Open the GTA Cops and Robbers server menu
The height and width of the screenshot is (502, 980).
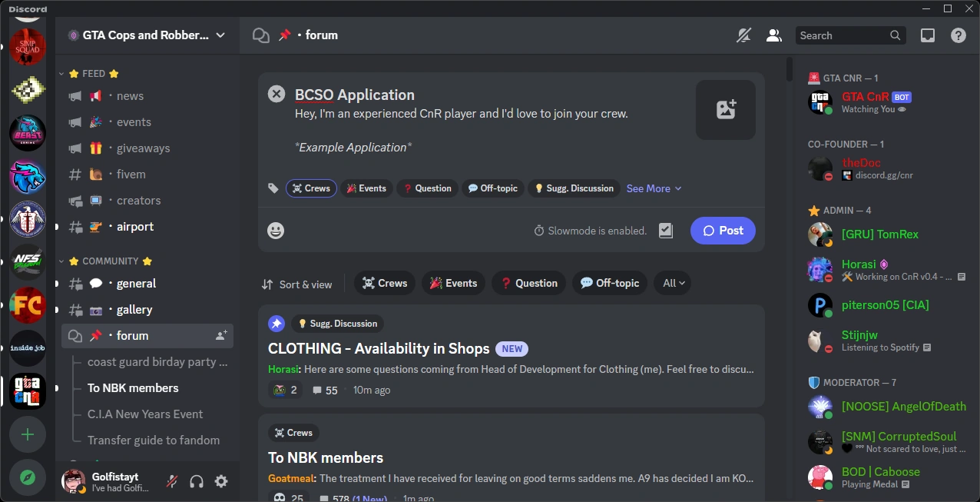point(147,35)
